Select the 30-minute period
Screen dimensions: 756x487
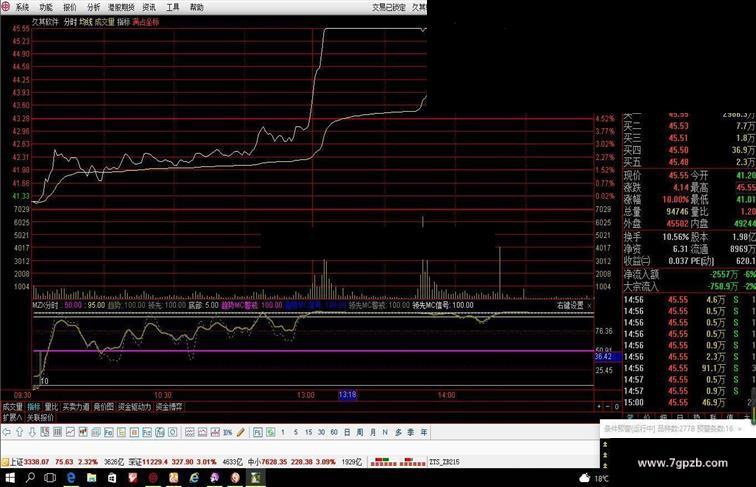click(321, 432)
